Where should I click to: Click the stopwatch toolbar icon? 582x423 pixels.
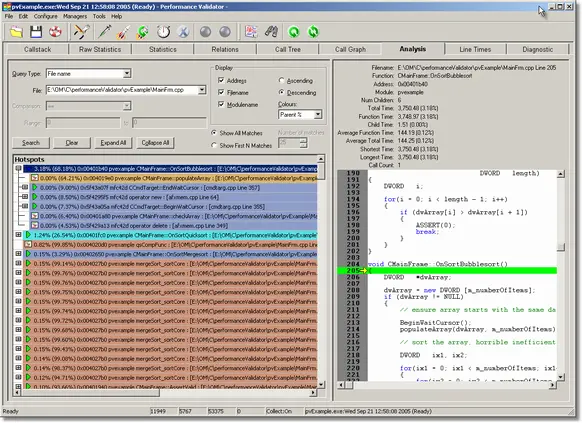point(163,32)
